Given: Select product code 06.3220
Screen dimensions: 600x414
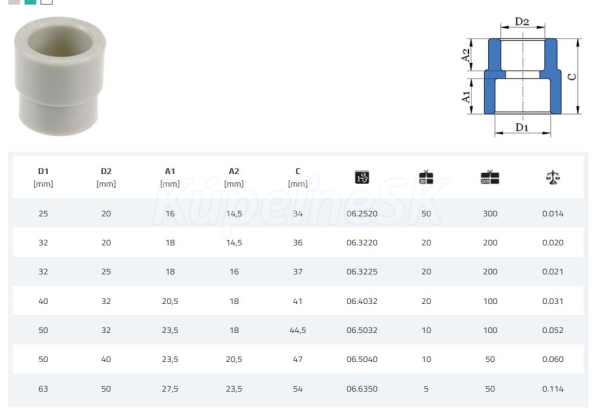Looking at the screenshot, I should coord(362,242).
